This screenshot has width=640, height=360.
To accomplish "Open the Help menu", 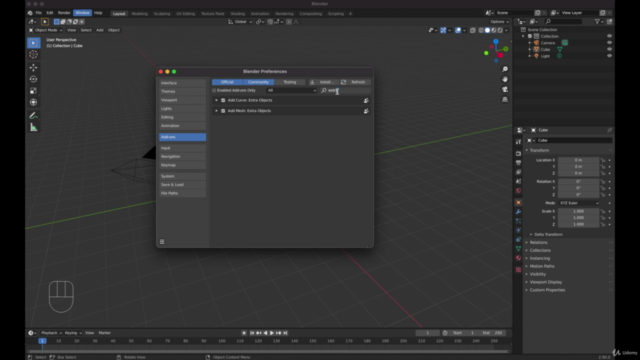I will pos(98,13).
